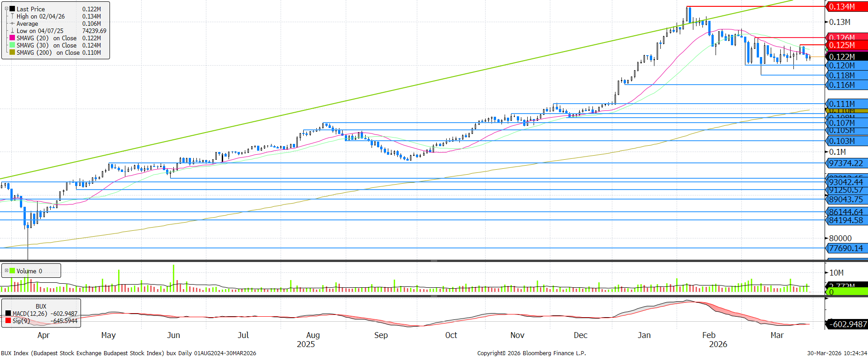Collapse the Last Price legend tree
The height and width of the screenshot is (357, 868).
pyautogui.click(x=6, y=9)
